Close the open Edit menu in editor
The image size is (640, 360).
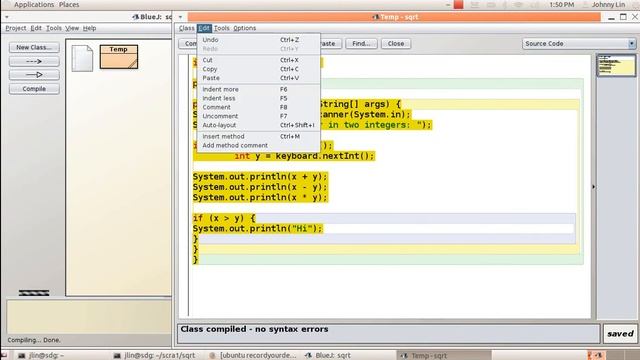(x=204, y=28)
